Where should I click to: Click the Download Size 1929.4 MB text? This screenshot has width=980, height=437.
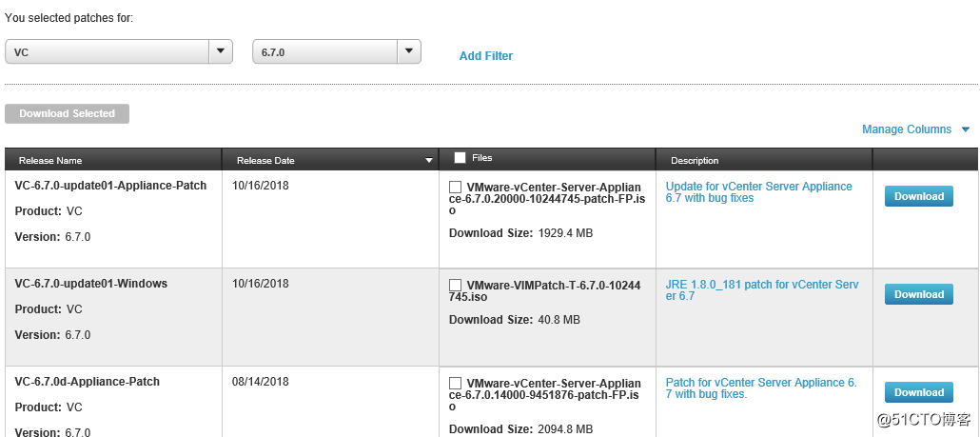(x=521, y=233)
